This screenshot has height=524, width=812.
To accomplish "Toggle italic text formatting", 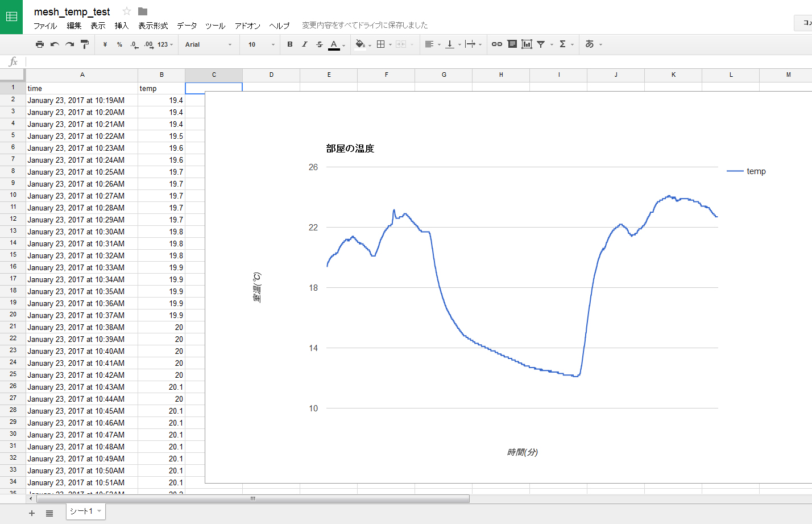I will coord(305,44).
